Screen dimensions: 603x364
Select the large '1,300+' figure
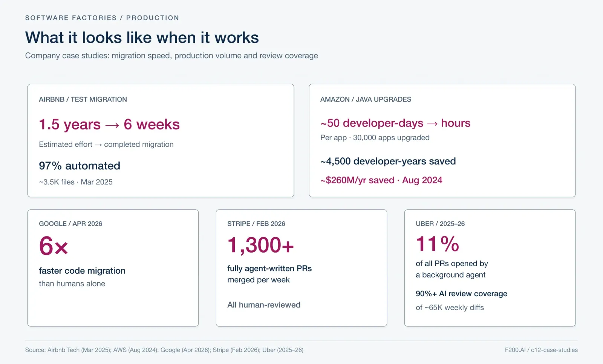point(261,245)
